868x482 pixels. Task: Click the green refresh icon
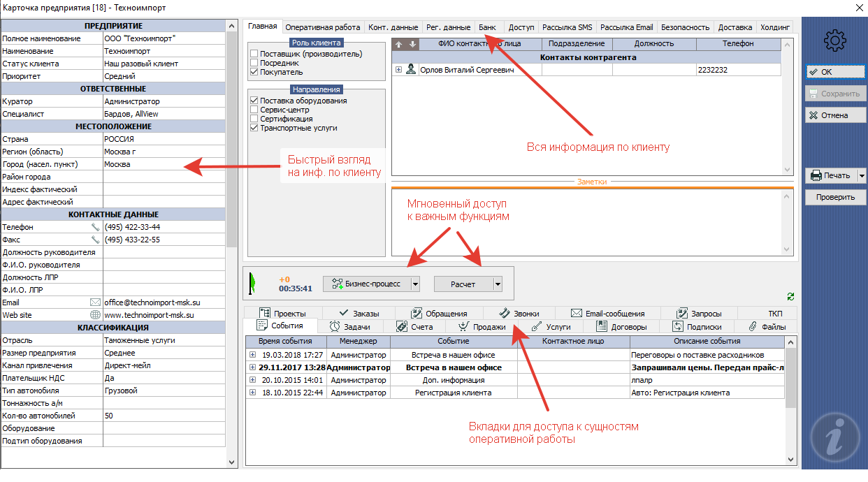click(790, 296)
